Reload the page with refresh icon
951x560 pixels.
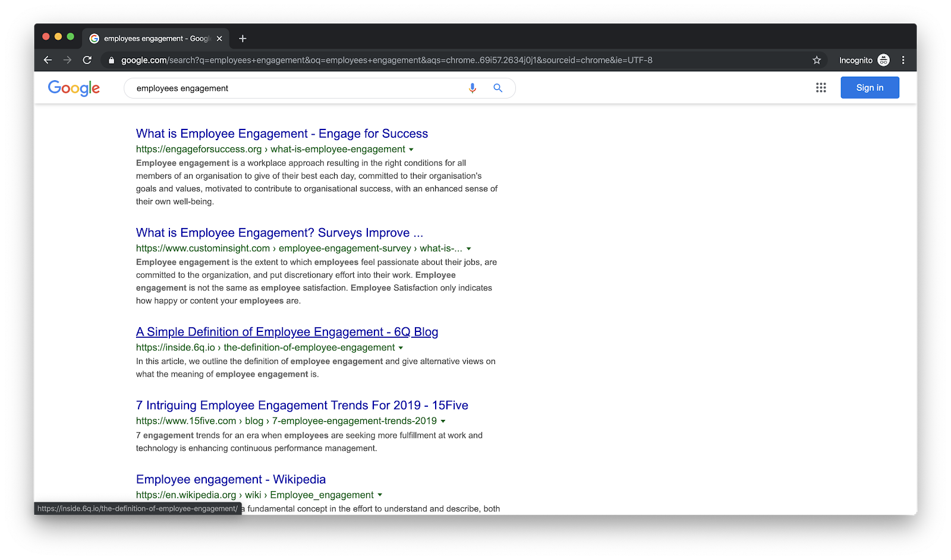[87, 60]
